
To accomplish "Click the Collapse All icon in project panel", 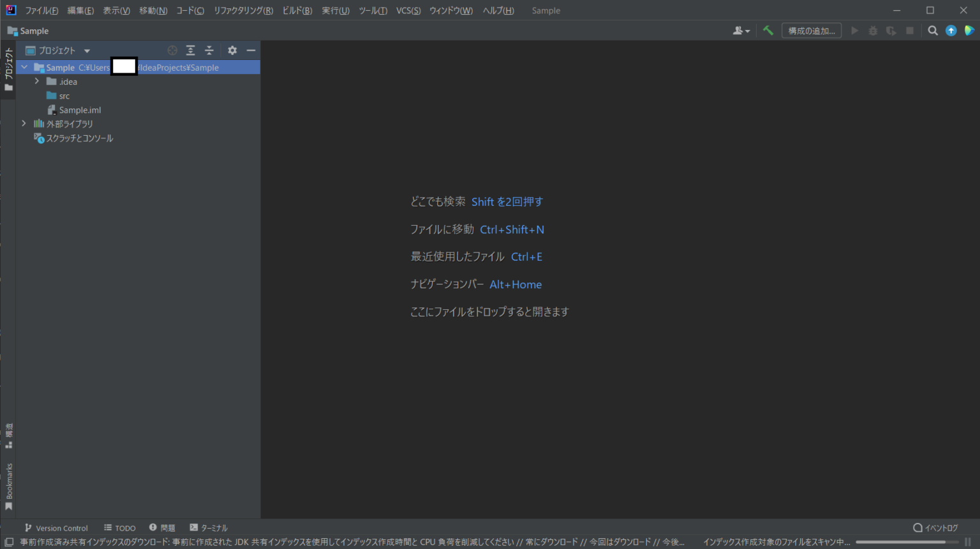I will tap(209, 50).
